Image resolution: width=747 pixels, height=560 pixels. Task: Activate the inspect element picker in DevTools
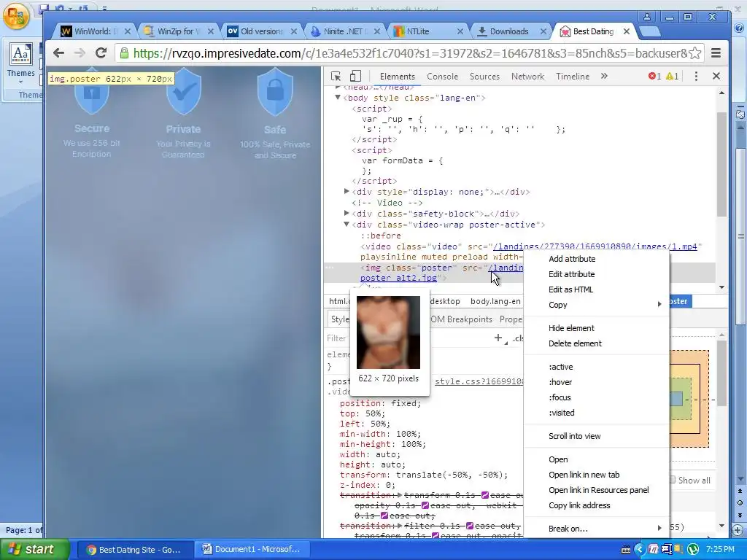coord(336,76)
